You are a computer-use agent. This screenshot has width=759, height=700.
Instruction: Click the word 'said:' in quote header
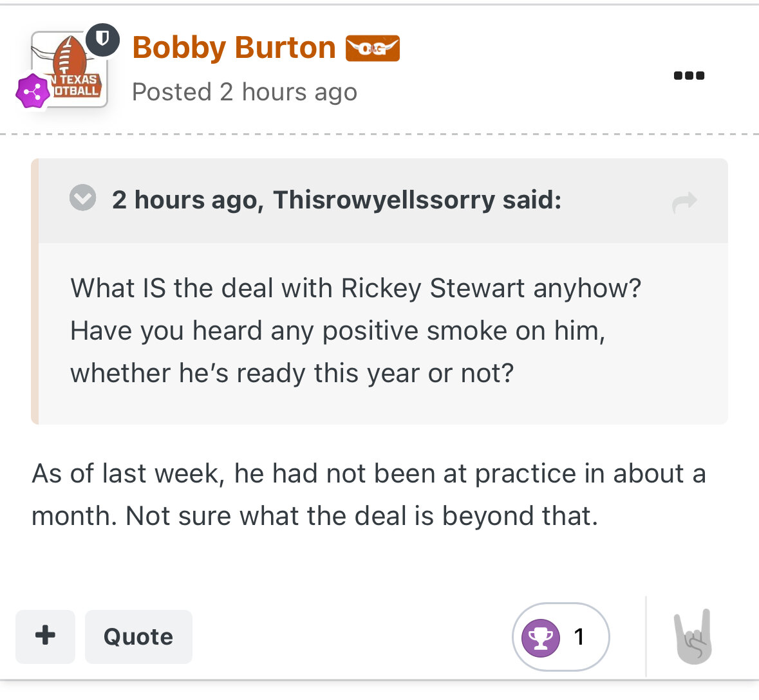click(x=532, y=200)
